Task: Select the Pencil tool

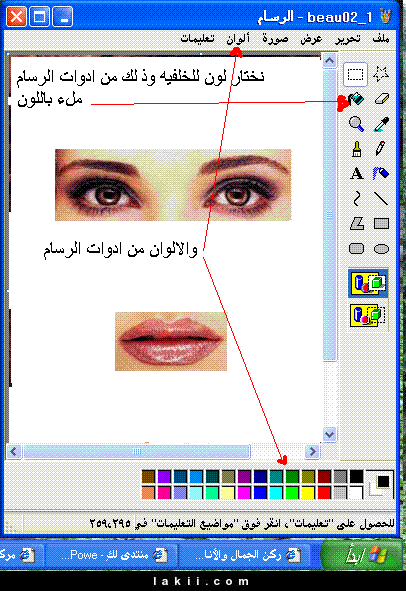Action: point(381,149)
